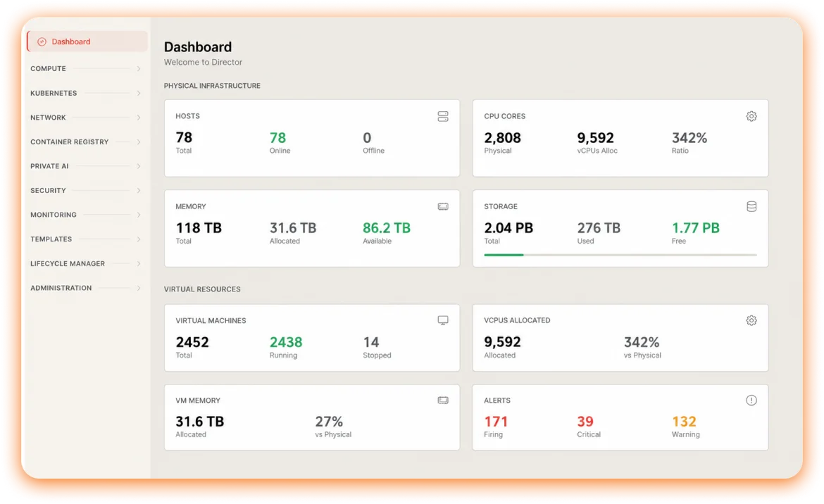Open the Lifecycle Manager menu label
Image resolution: width=824 pixels, height=504 pixels.
68,263
